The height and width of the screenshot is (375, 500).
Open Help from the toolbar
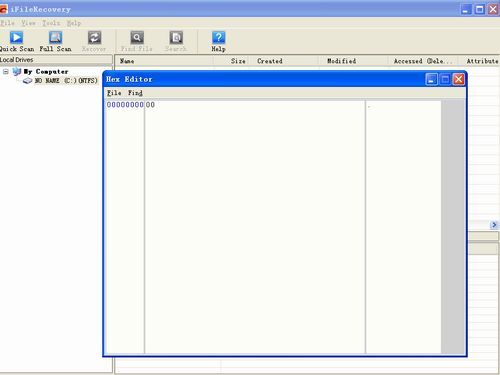point(218,41)
